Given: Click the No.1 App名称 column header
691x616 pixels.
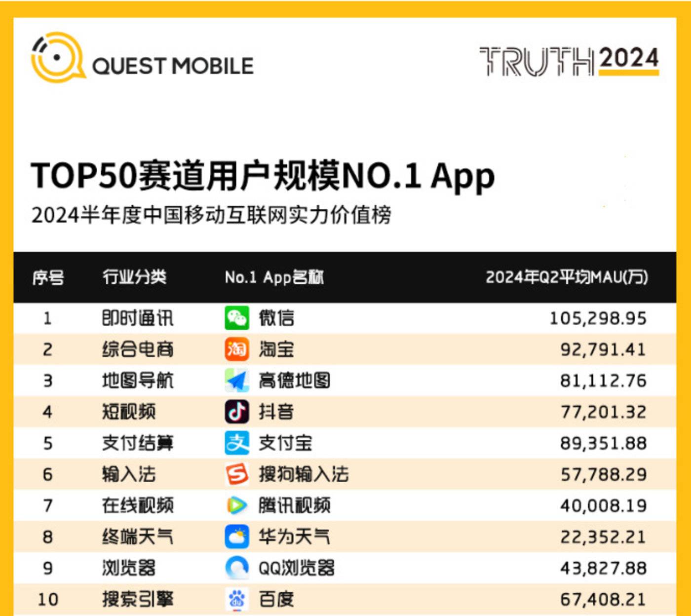Looking at the screenshot, I should tap(274, 277).
